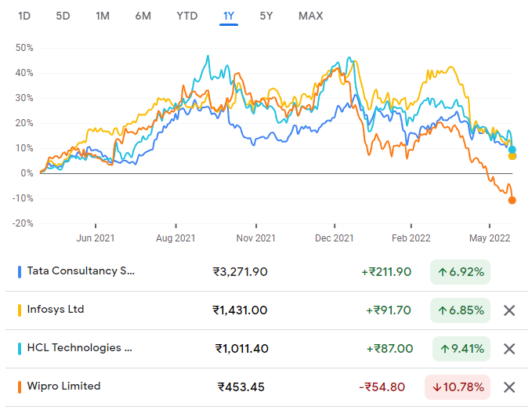Click the 9.41% gain badge

461,349
